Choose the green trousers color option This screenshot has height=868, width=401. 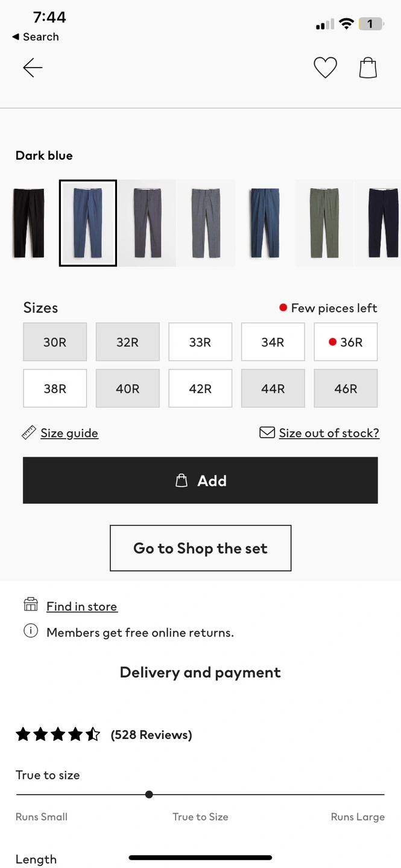tap(324, 223)
